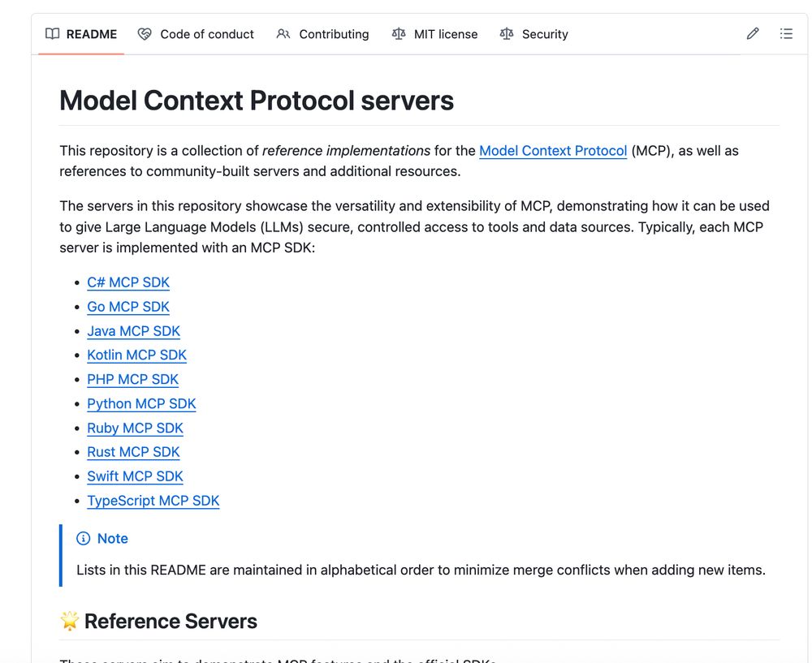
Task: Click the Note info circle icon
Action: tap(83, 539)
